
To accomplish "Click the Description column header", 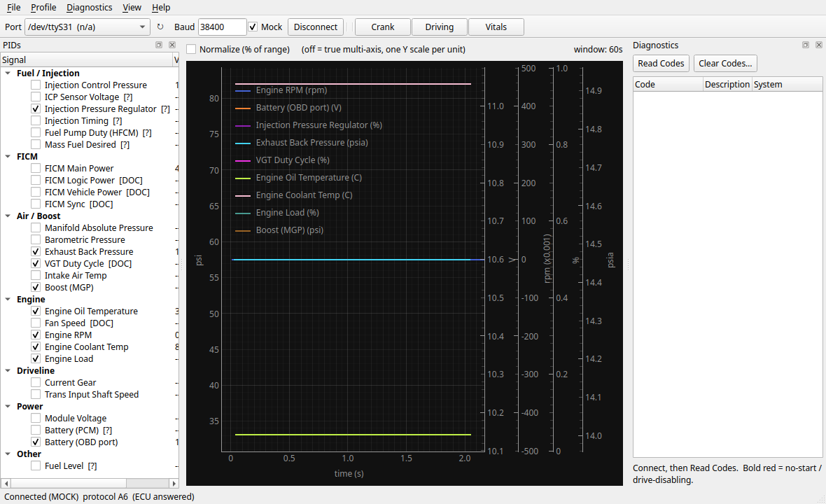I will coord(727,84).
